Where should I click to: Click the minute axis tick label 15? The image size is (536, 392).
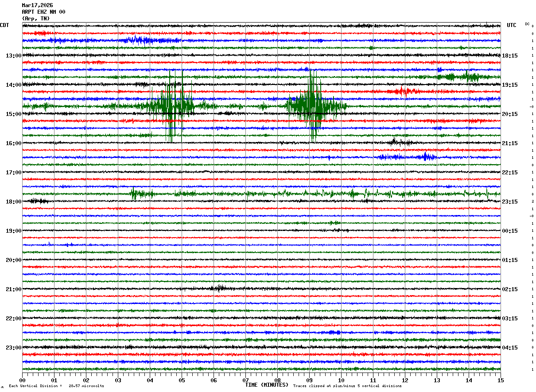tap(501, 380)
